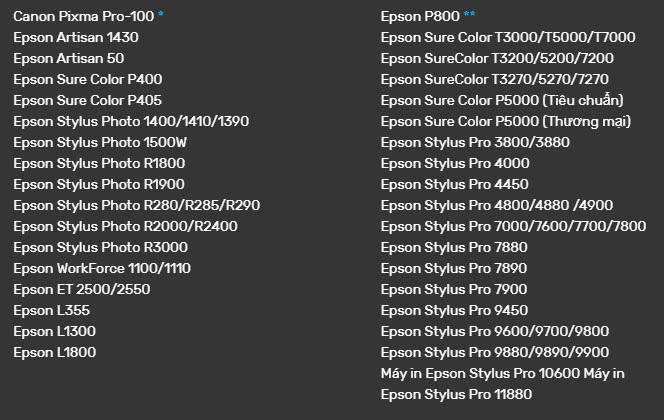Choose Epson Sure Color P400
Image resolution: width=664 pixels, height=420 pixels.
pos(87,80)
